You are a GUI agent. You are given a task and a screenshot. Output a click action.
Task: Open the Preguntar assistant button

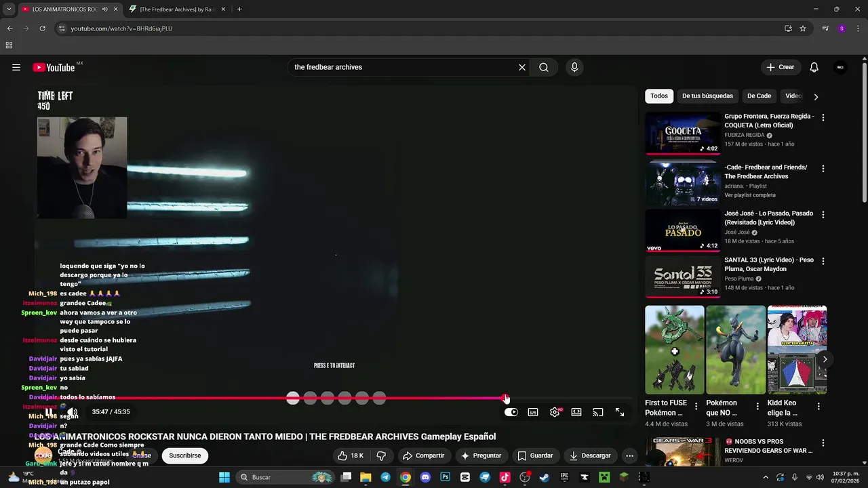pos(481,455)
